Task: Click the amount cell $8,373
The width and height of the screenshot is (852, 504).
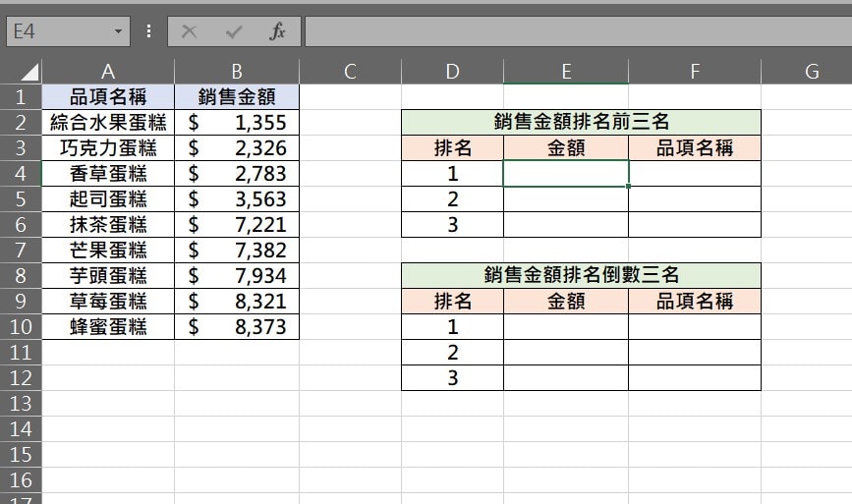Action: (237, 327)
